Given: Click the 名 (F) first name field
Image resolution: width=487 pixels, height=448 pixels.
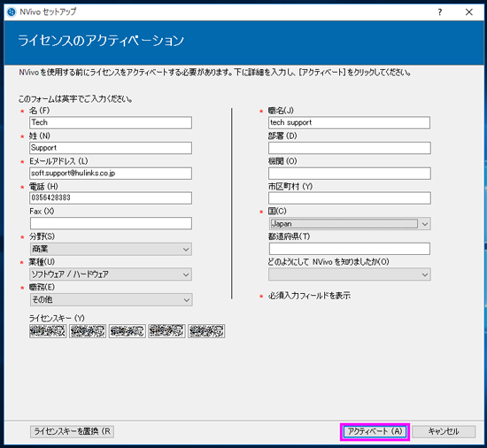Looking at the screenshot, I should coord(111,123).
